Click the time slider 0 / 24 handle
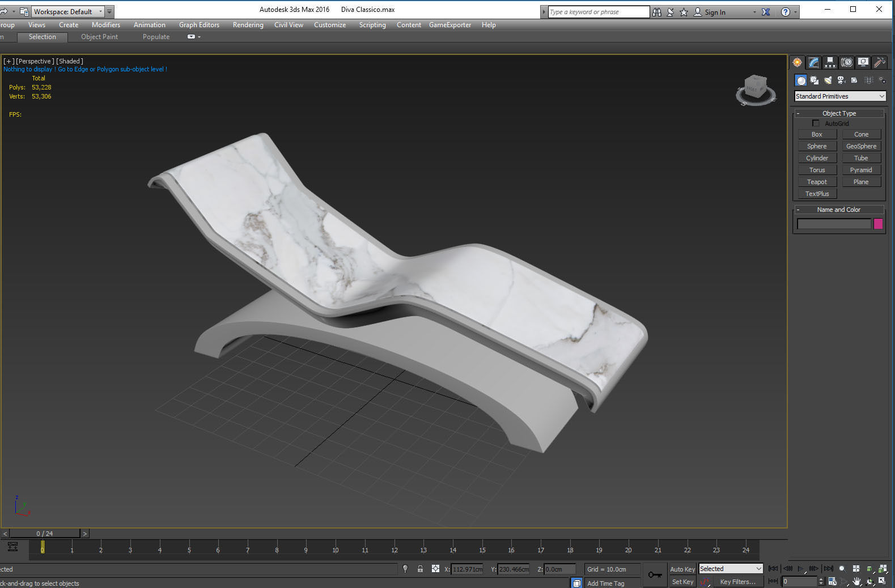Image resolution: width=895 pixels, height=588 pixels. (x=45, y=534)
